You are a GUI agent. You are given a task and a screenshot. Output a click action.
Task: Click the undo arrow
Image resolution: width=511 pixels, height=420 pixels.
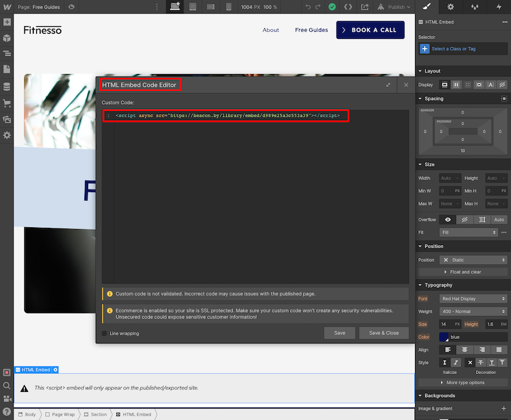point(308,7)
